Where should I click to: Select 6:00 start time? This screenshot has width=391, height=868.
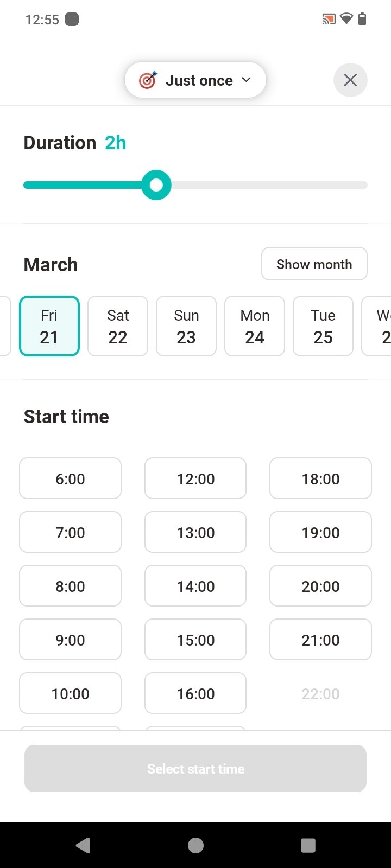[70, 478]
